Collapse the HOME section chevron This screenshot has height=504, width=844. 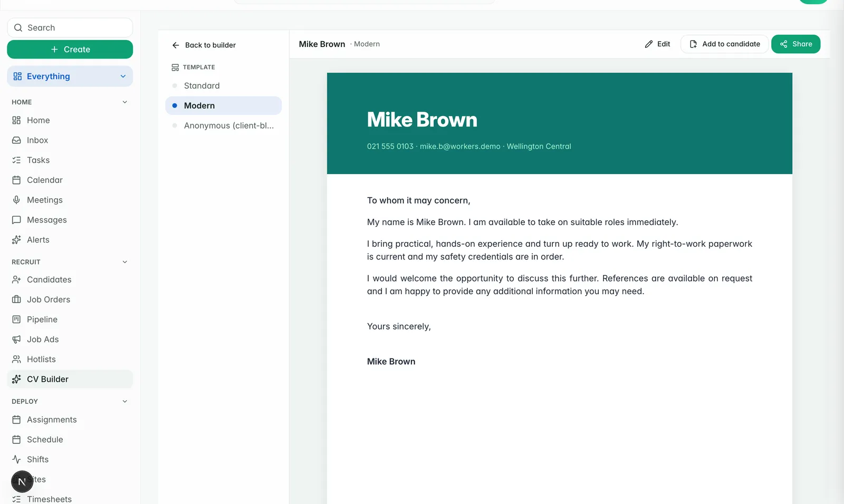pyautogui.click(x=125, y=102)
